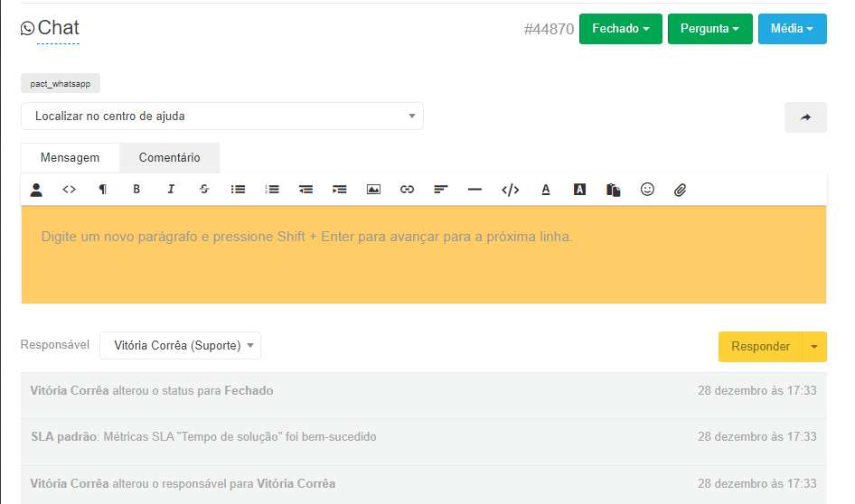Open text alignment options
This screenshot has width=855, height=504.
(440, 190)
